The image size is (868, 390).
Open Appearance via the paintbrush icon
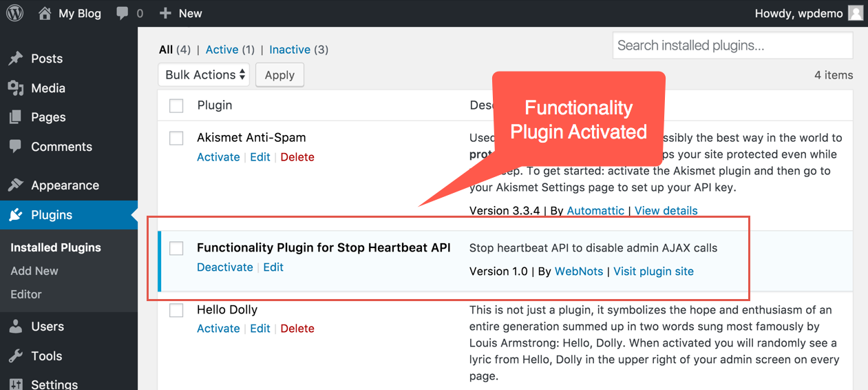coord(15,185)
